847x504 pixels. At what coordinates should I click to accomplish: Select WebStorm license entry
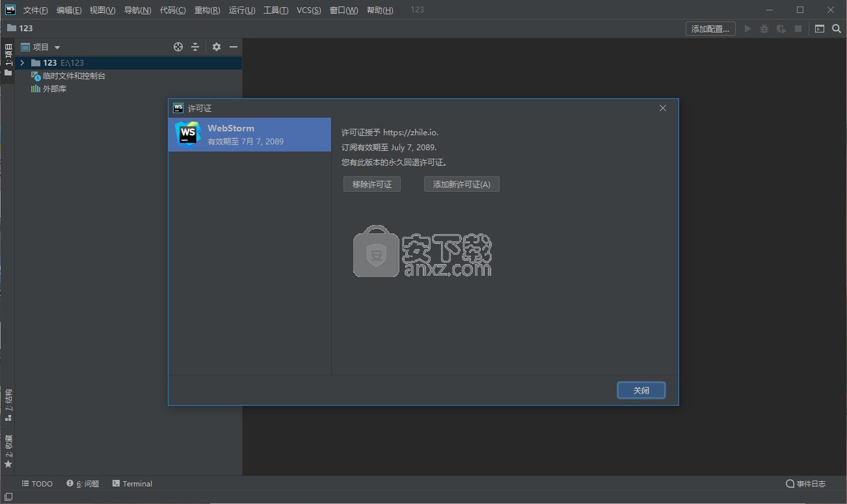click(250, 135)
